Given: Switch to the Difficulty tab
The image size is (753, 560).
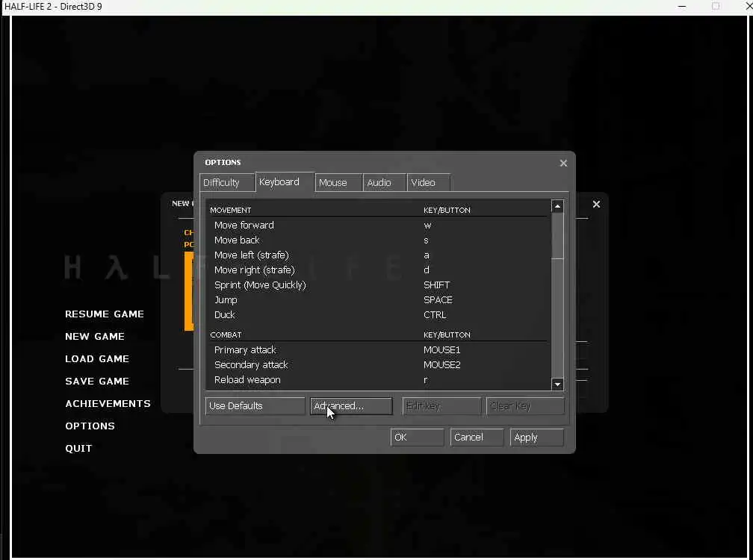Looking at the screenshot, I should [x=226, y=183].
